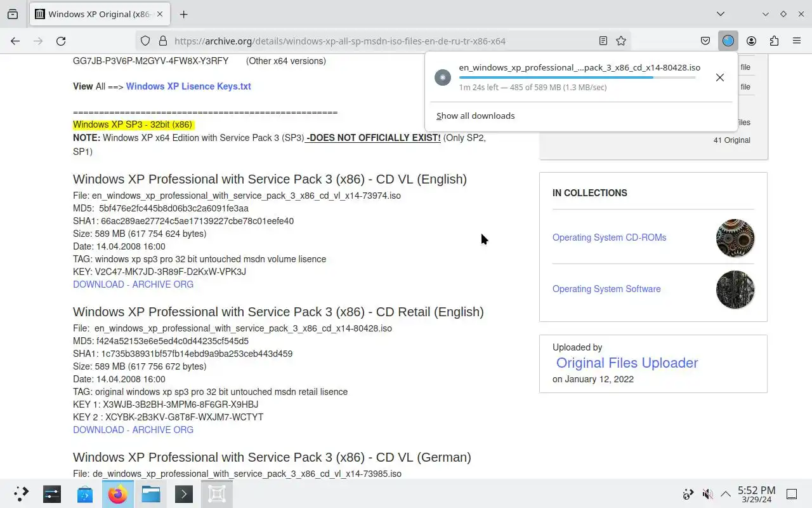Image resolution: width=812 pixels, height=508 pixels.
Task: Click the gears thumbnail for Operating System CD-ROMs
Action: 735,238
